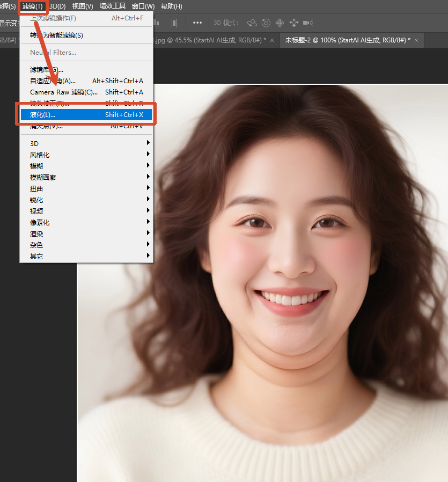Viewport: 448px width, 482px height.
Task: Switch to the .jpg @ 45.5% document tab
Action: point(209,40)
